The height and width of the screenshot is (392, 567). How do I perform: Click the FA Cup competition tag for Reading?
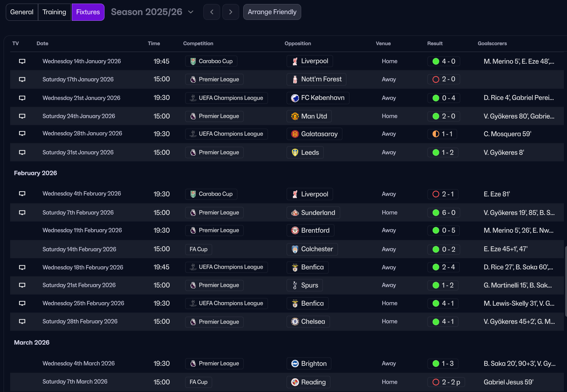(x=198, y=382)
